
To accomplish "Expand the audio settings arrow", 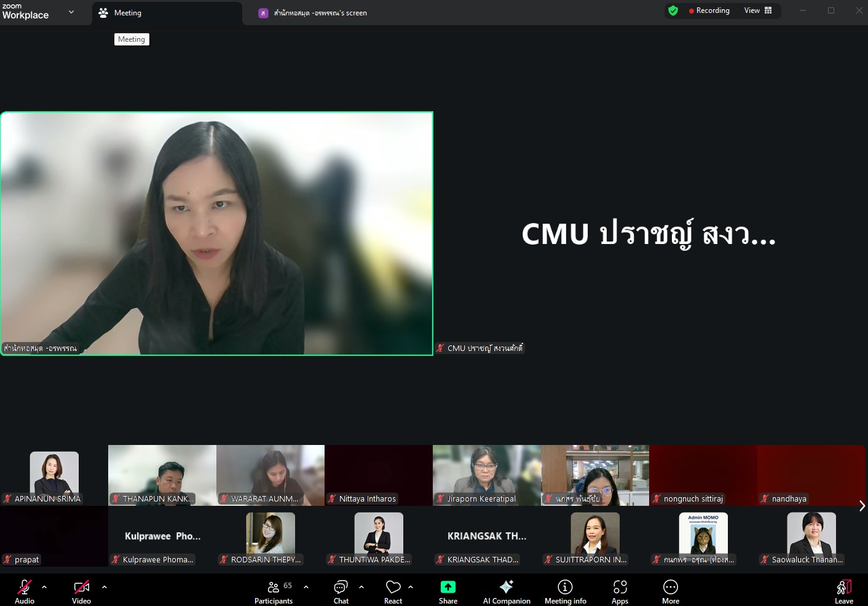I will click(x=44, y=587).
